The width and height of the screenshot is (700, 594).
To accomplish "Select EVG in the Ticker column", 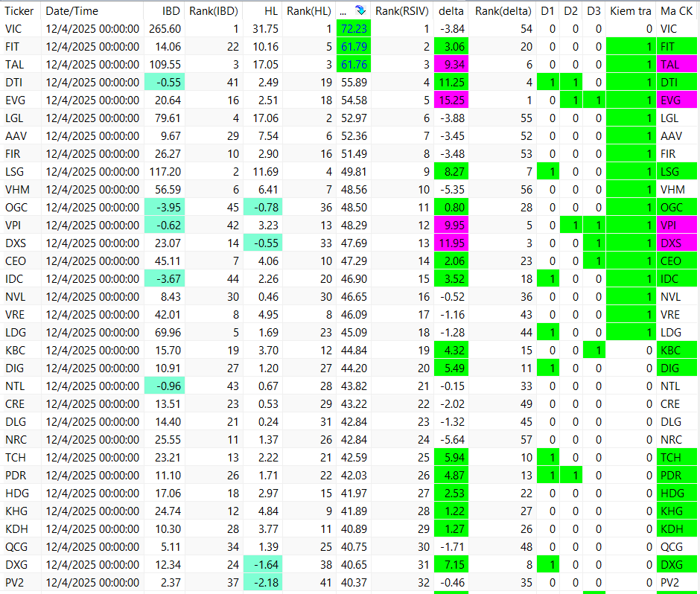I will click(15, 100).
